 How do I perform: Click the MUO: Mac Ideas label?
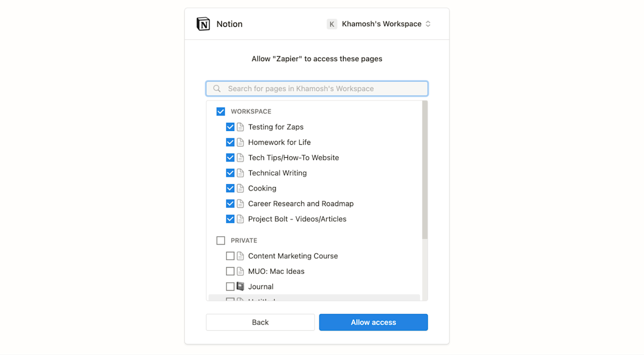click(276, 271)
